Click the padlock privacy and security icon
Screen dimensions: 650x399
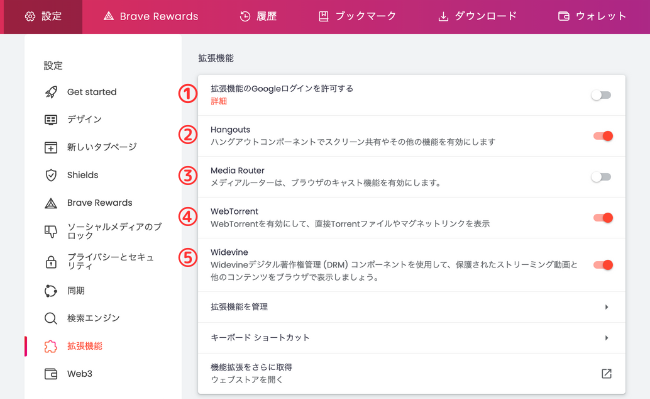51,262
